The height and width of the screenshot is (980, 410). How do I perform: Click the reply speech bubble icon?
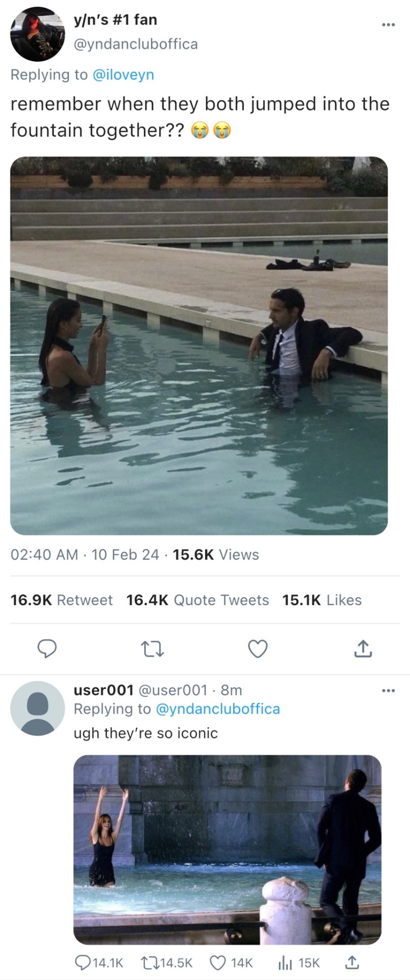[x=47, y=648]
